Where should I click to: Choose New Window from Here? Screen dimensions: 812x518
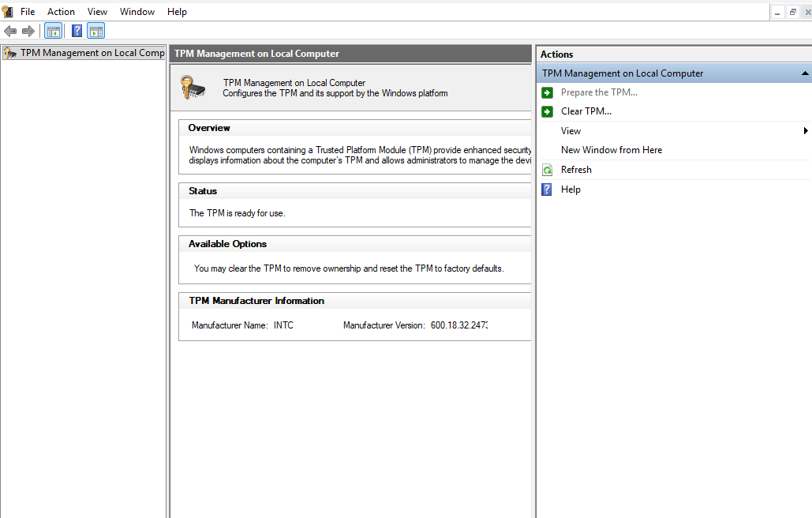(x=612, y=150)
